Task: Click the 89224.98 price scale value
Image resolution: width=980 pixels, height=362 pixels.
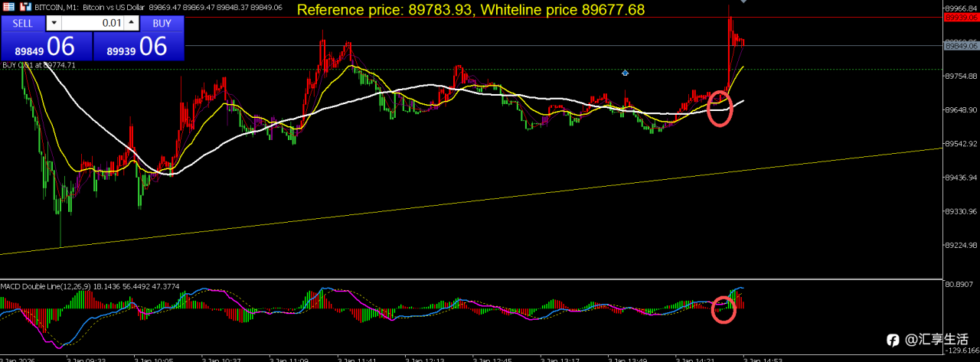Action: point(962,245)
